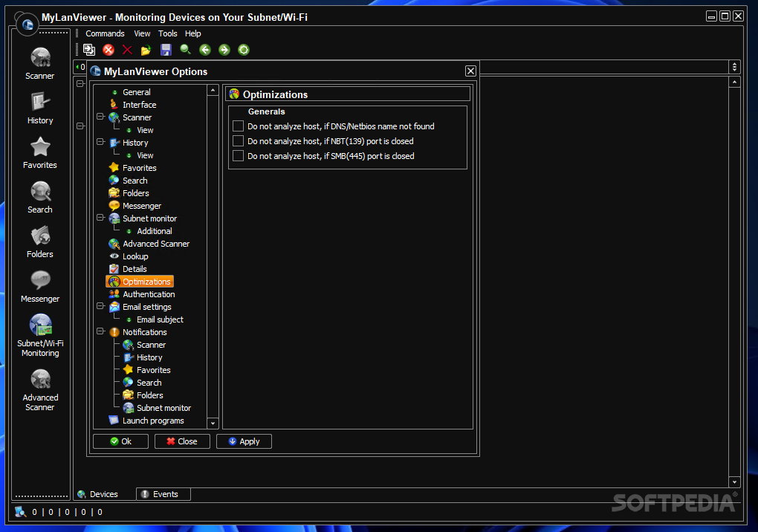
Task: Click the status bar network icon
Action: click(20, 512)
